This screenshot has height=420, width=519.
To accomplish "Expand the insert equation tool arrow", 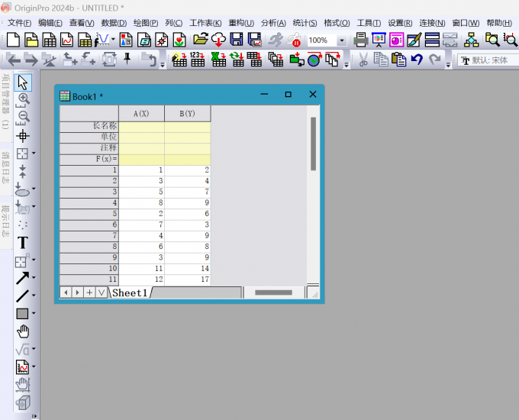I will 34,349.
